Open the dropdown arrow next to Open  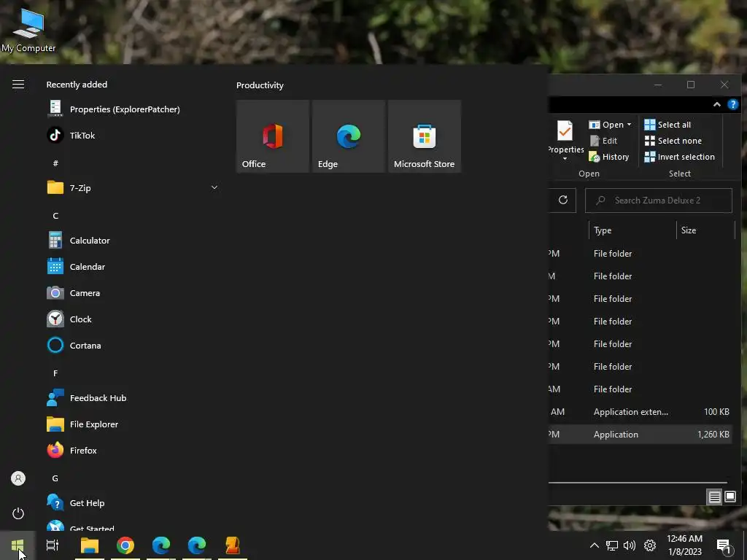[629, 124]
